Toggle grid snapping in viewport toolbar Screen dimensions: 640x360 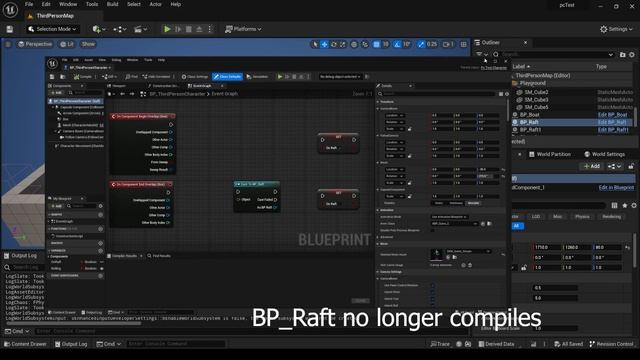pyautogui.click(x=376, y=44)
